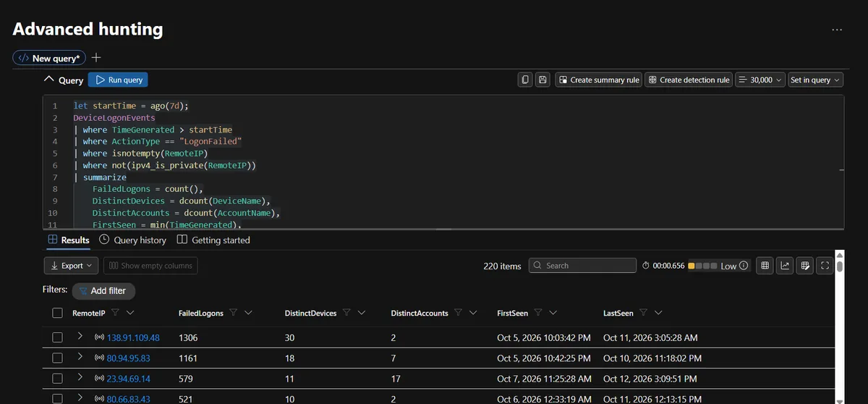Click the results Search input field
868x404 pixels.
582,266
